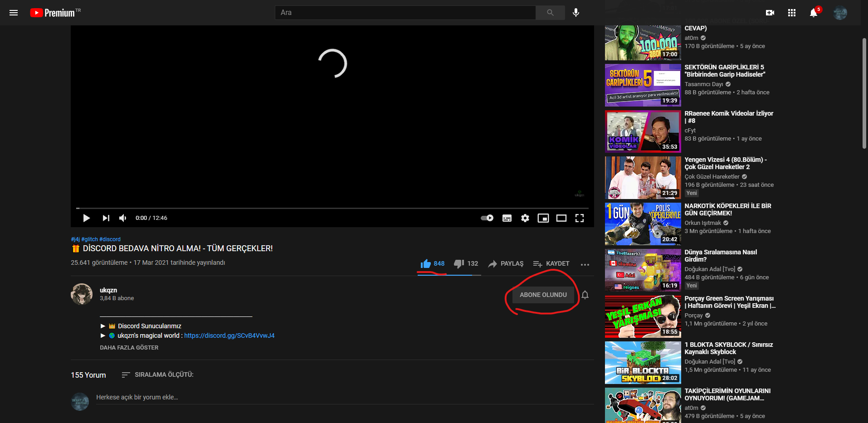The image size is (868, 423).
Task: Open Tasarımcı Dayı channel link
Action: (x=704, y=84)
